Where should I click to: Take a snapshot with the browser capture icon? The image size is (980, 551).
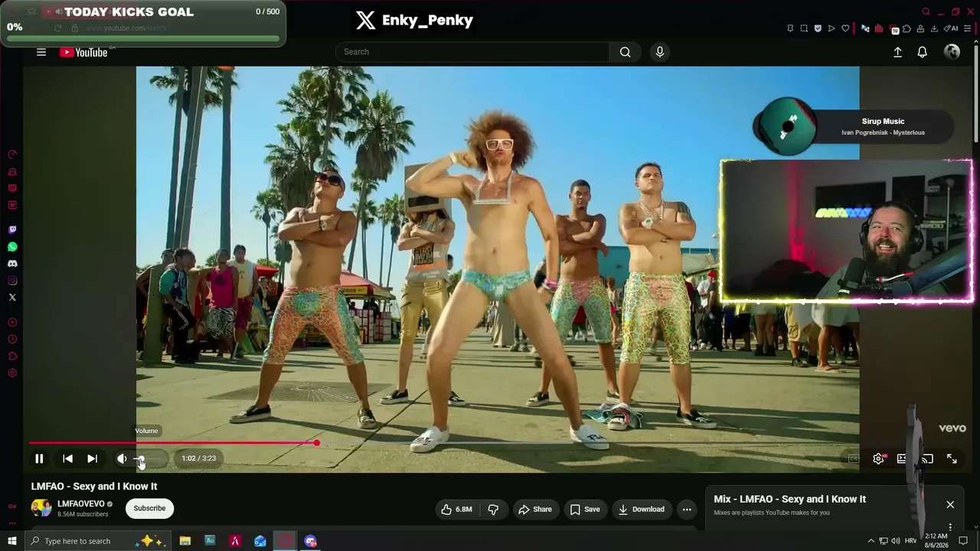tap(804, 28)
